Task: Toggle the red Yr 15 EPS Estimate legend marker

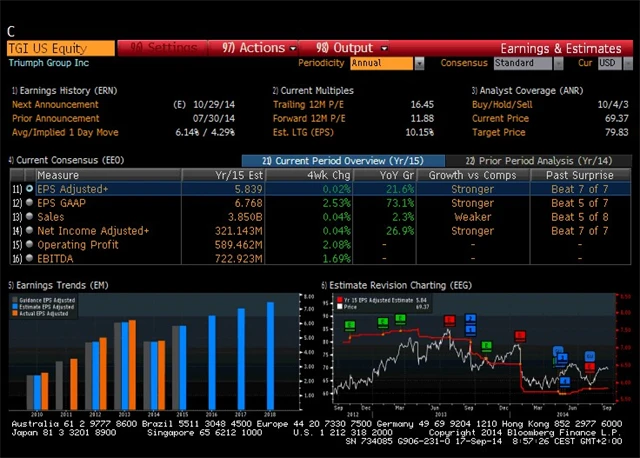Action: coord(337,299)
